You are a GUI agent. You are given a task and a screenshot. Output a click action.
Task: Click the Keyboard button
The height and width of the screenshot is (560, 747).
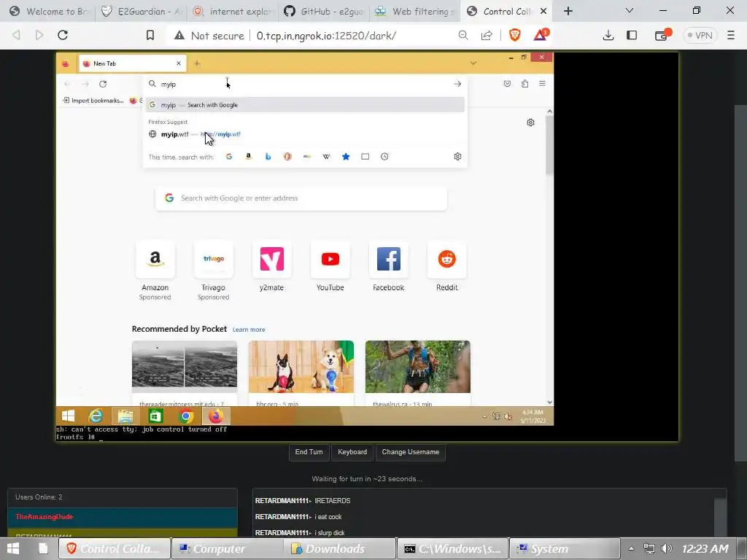tap(352, 452)
